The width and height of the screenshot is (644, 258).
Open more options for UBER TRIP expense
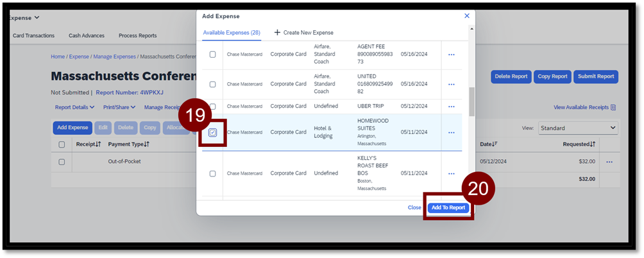point(451,107)
